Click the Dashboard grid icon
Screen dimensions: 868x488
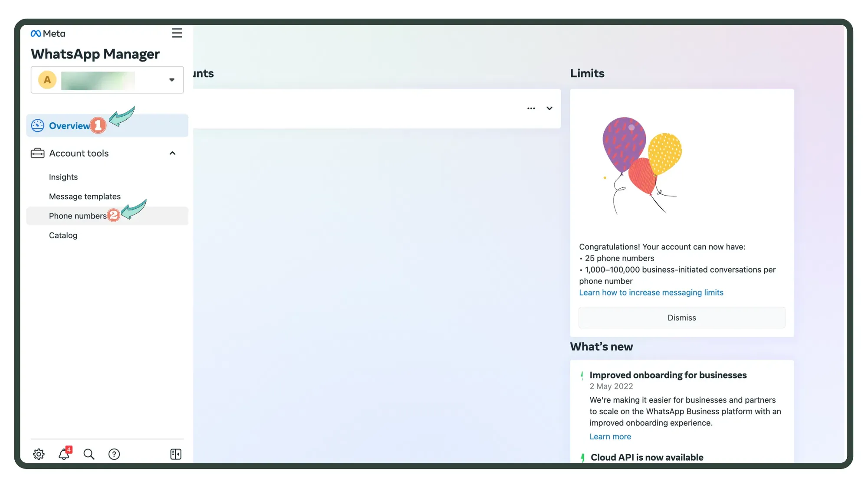176,453
